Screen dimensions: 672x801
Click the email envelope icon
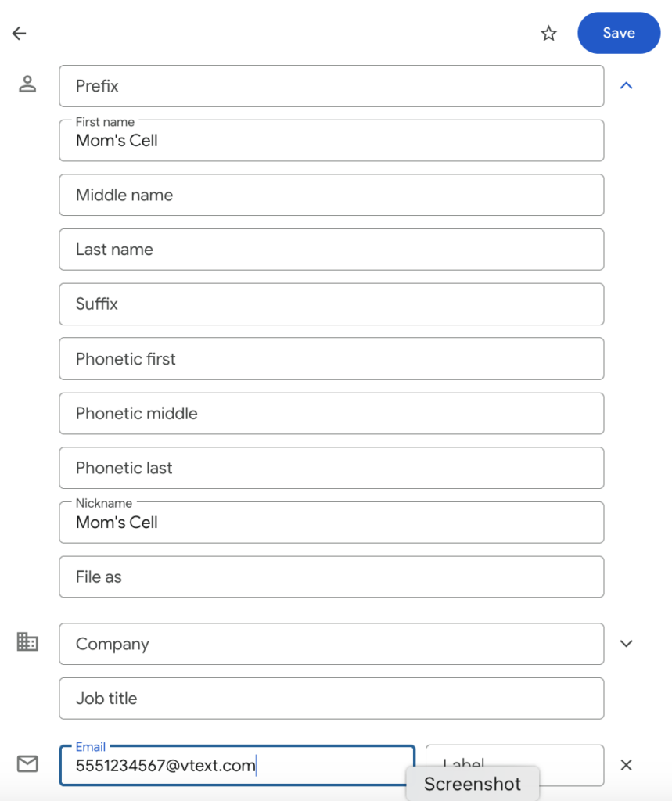point(27,764)
